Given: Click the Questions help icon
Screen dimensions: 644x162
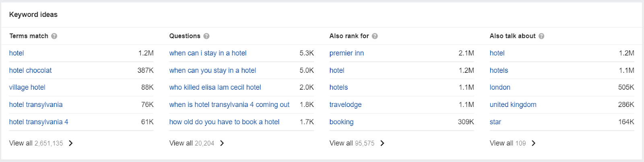Looking at the screenshot, I should point(206,36).
